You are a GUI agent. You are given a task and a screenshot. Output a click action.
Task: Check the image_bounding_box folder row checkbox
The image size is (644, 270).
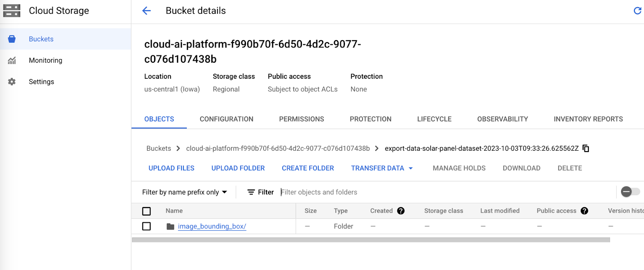147,226
